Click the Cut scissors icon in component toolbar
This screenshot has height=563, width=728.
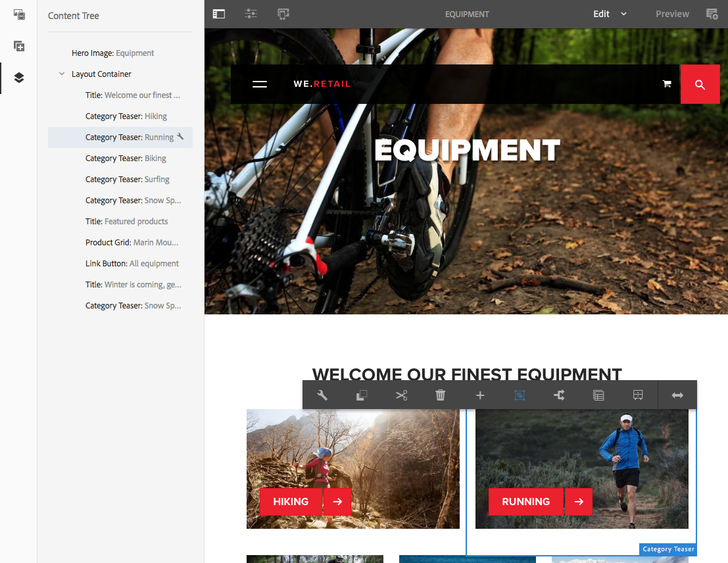[x=401, y=395]
